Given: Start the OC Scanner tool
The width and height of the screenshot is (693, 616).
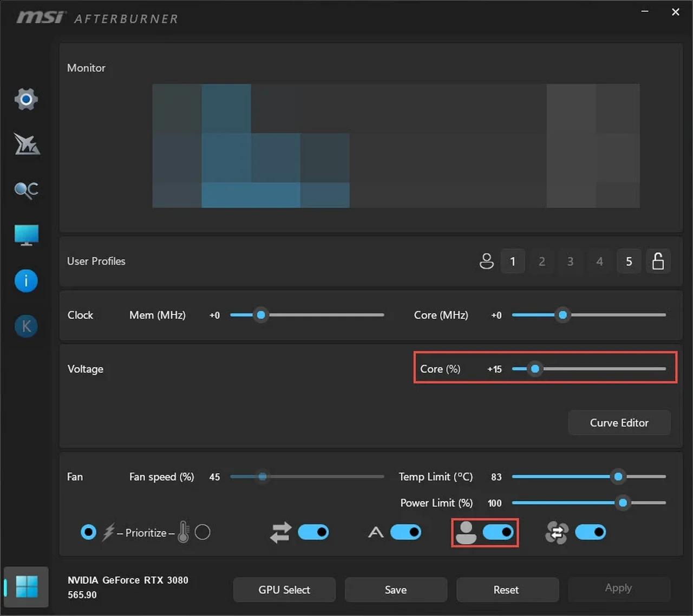Looking at the screenshot, I should tap(26, 190).
